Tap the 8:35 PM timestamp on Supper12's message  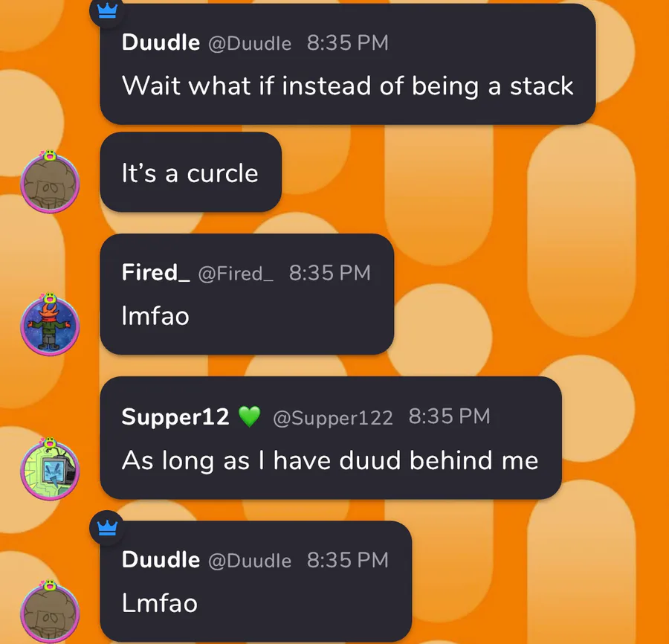point(449,416)
